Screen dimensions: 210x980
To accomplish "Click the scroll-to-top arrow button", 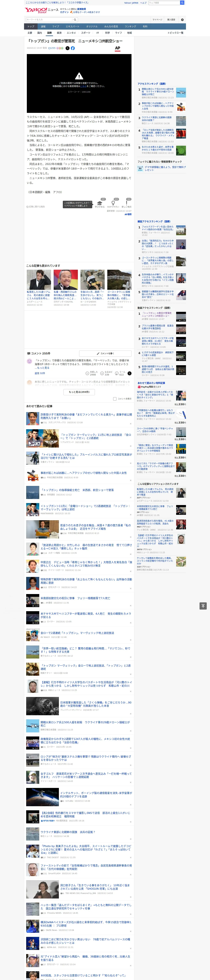I will 203,606.
